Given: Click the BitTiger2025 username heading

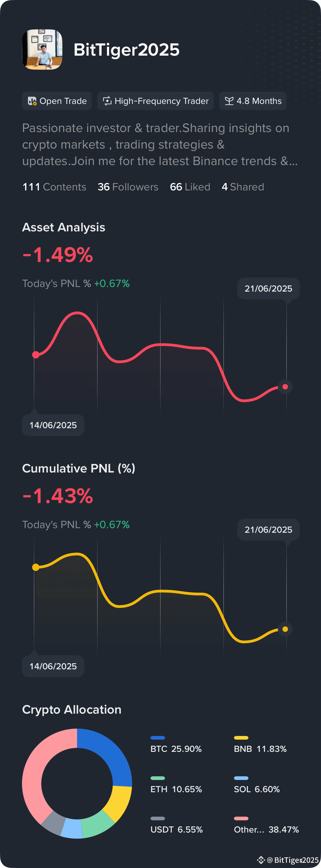Looking at the screenshot, I should (127, 50).
